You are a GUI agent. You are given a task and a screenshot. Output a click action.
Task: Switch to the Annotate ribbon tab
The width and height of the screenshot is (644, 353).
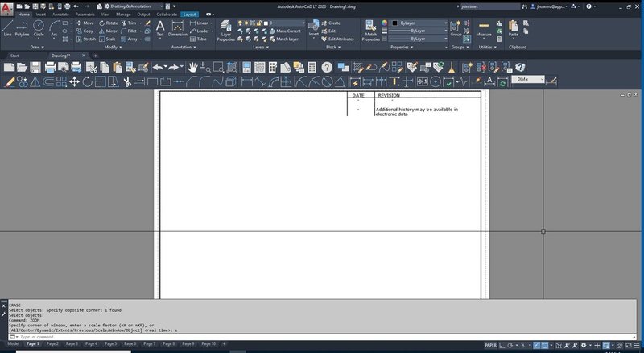click(60, 14)
